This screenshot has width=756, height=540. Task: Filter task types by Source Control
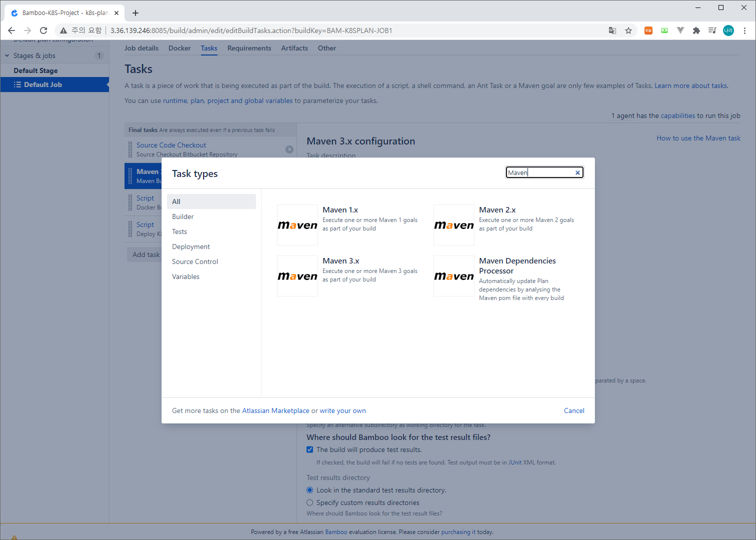(x=211, y=261)
